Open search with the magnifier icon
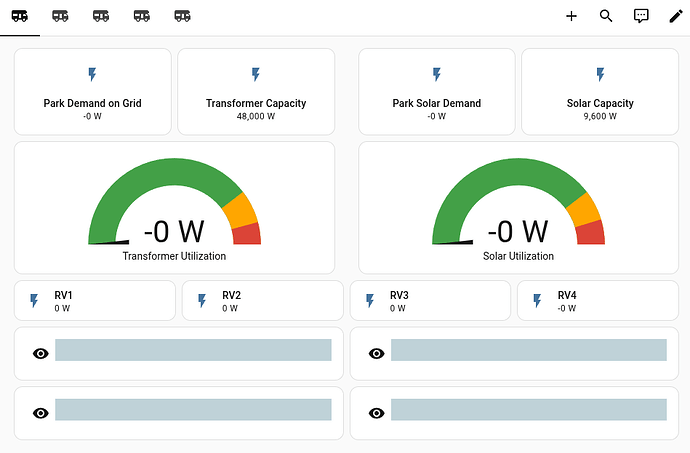 click(x=606, y=16)
